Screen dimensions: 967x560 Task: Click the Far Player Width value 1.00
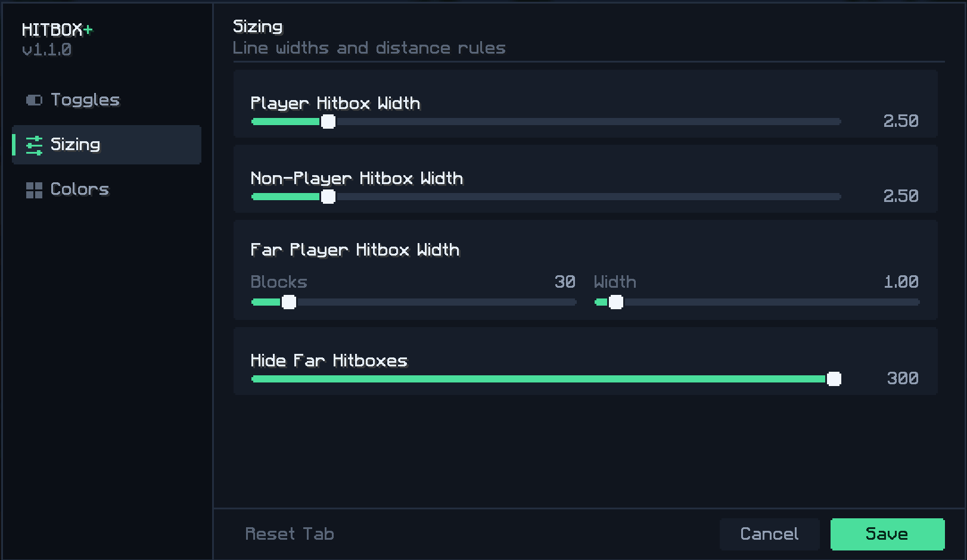tap(901, 282)
